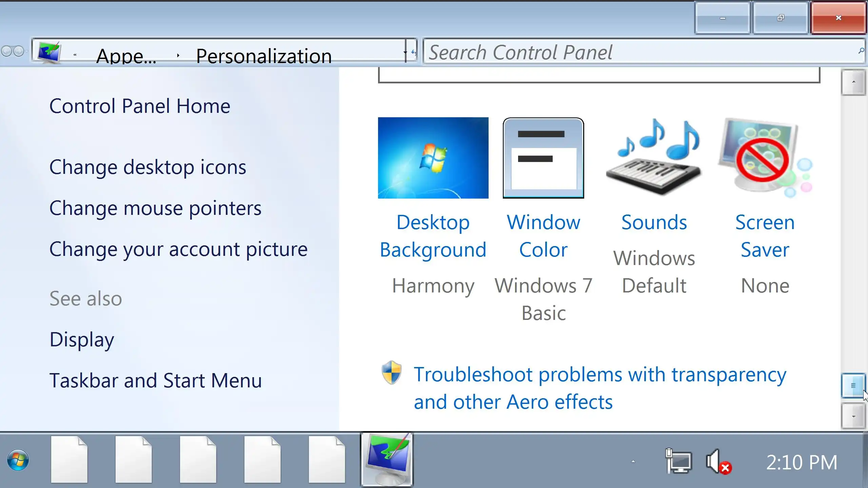The width and height of the screenshot is (868, 488).
Task: Click the vertical scrollbar thumb
Action: (x=853, y=386)
